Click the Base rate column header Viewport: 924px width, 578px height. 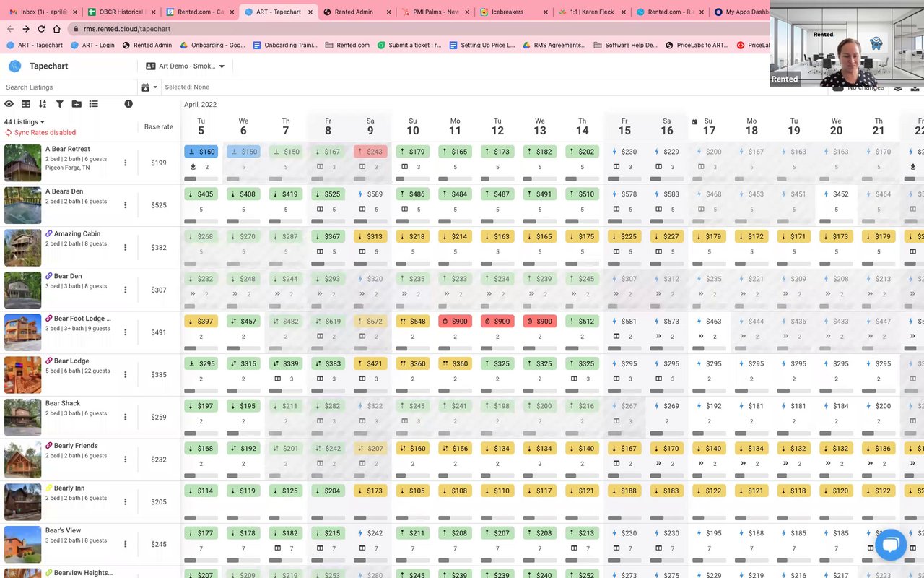159,127
